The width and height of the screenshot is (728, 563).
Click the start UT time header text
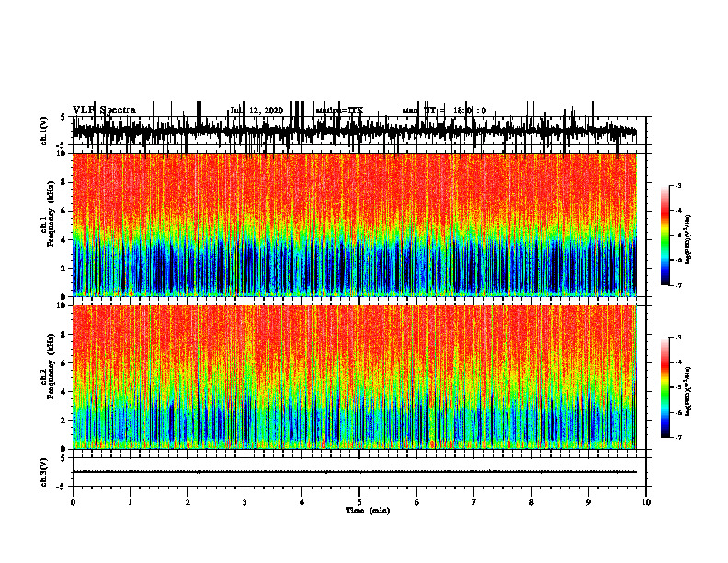click(444, 110)
